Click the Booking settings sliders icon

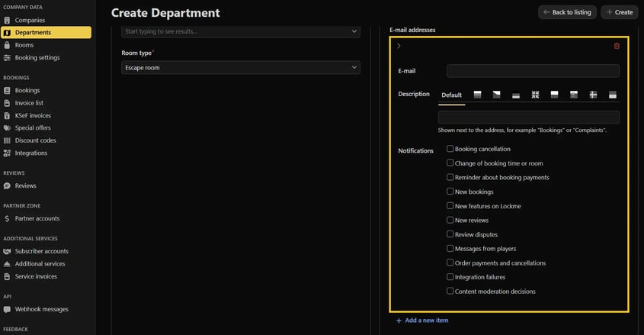pos(7,58)
